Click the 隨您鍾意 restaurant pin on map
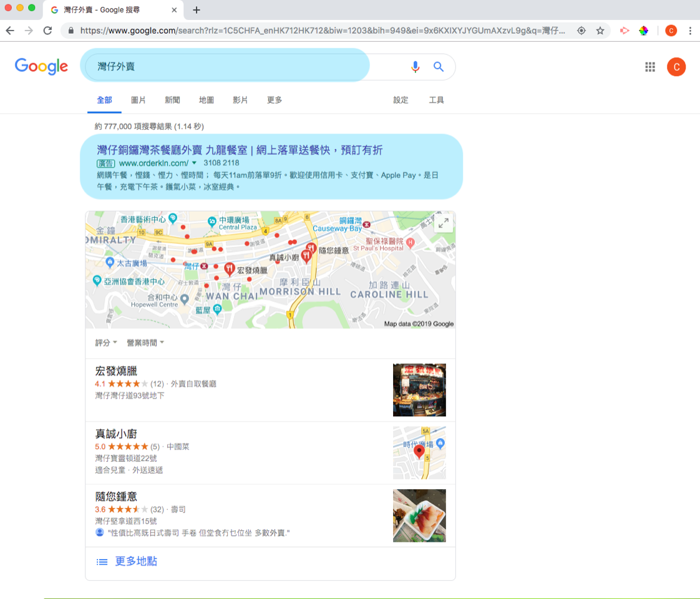 coord(311,248)
